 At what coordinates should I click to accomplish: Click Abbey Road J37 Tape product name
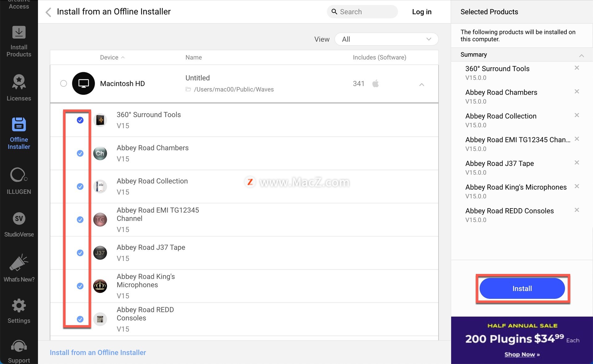pos(151,247)
